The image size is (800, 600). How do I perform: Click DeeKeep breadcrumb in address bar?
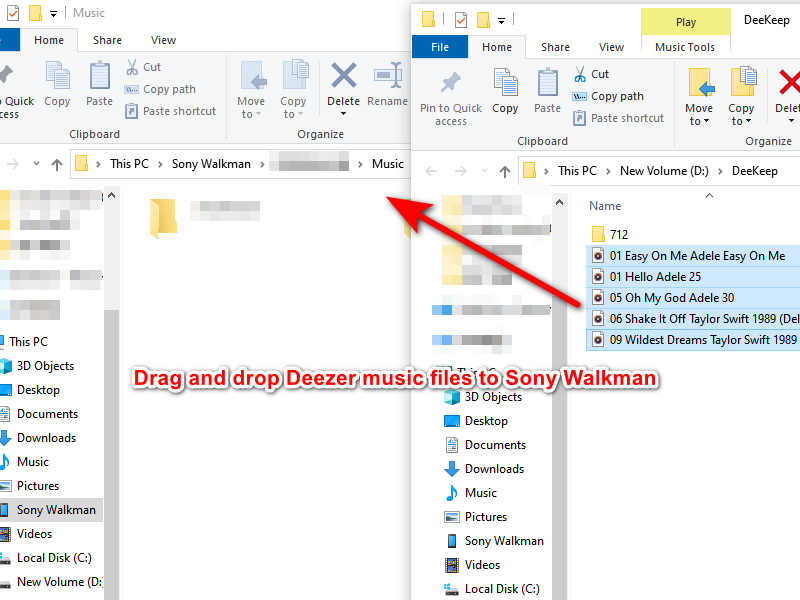pos(755,171)
